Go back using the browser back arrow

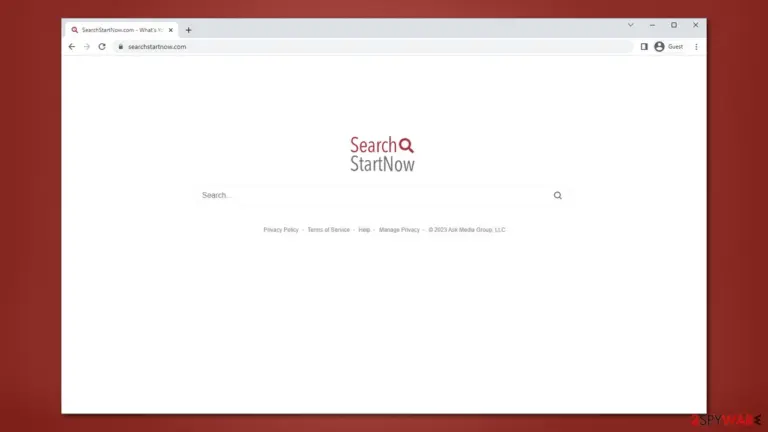click(72, 47)
